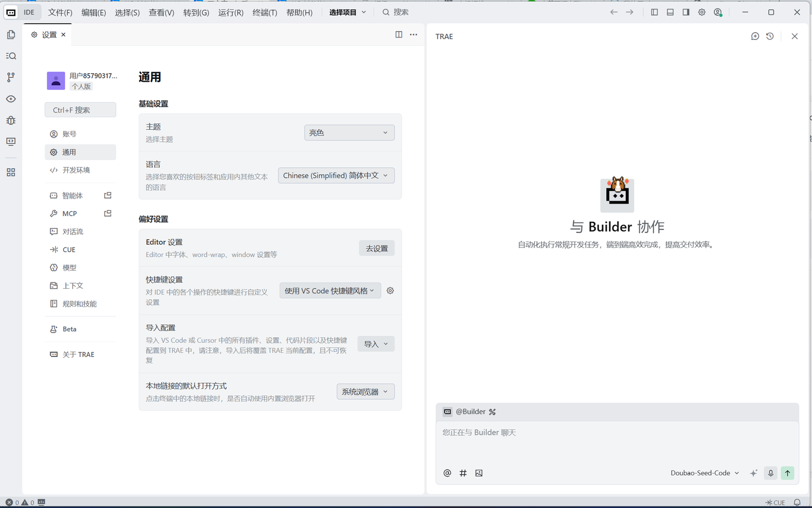Click the chat message input field
The height and width of the screenshot is (508, 812).
[617, 442]
